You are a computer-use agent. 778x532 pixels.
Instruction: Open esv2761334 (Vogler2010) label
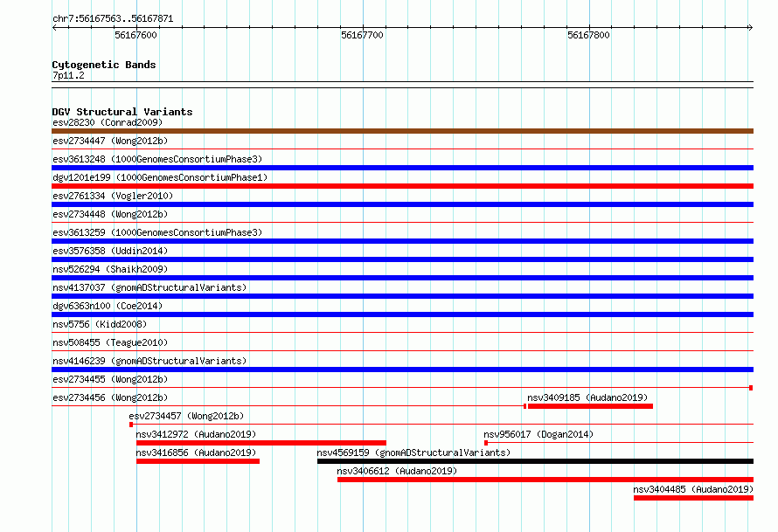(x=113, y=196)
